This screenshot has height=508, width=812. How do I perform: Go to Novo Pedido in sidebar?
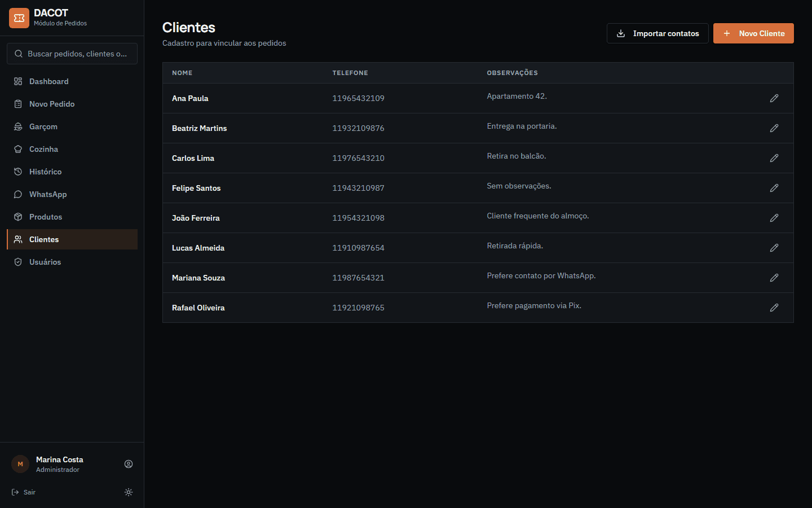[72, 104]
